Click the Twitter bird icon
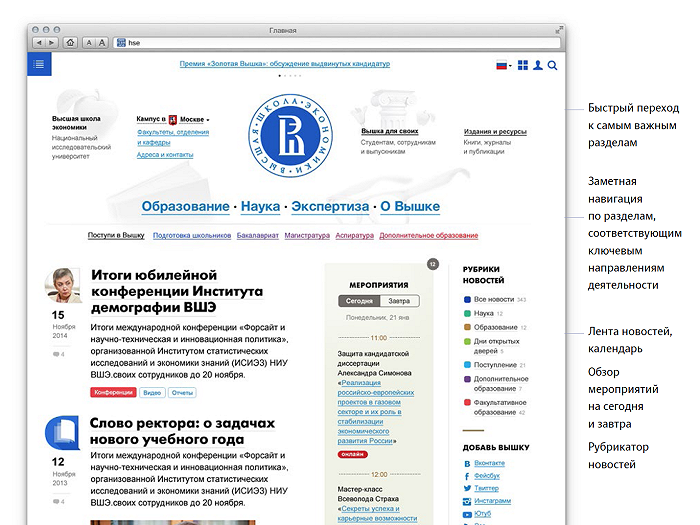Screen dimensions: 700x525 pos(467,488)
